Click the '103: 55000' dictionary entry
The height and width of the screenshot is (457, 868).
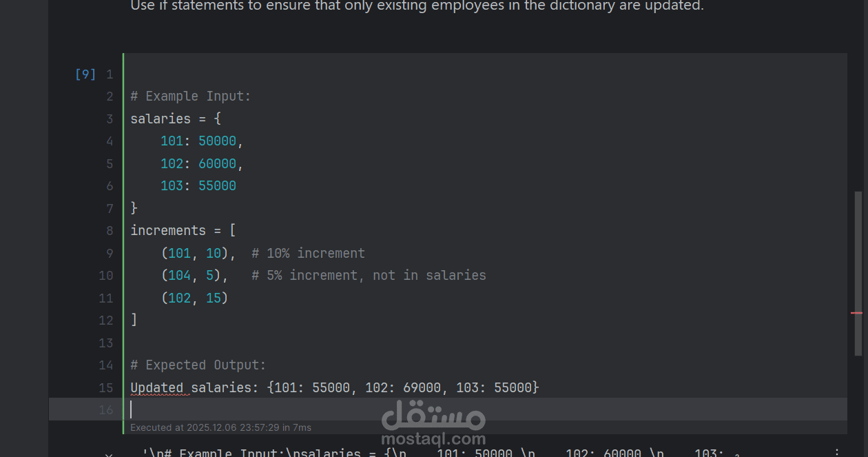pos(198,185)
